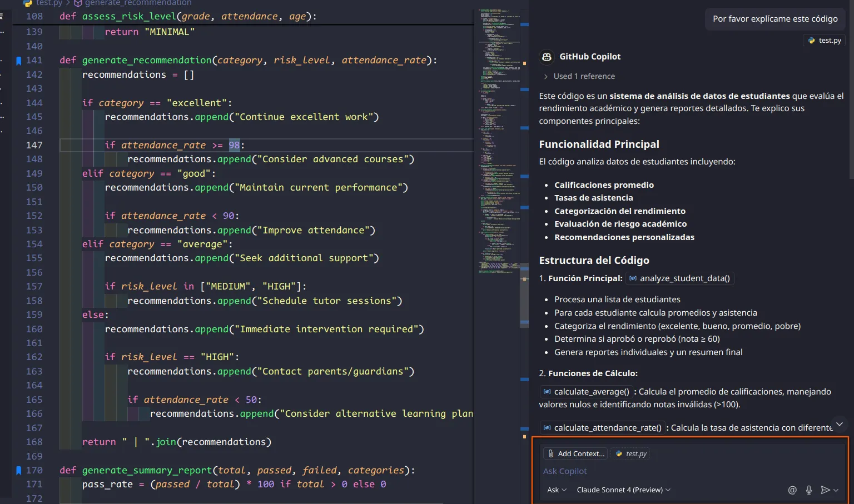Click the bookmark icon on line 141

point(18,60)
